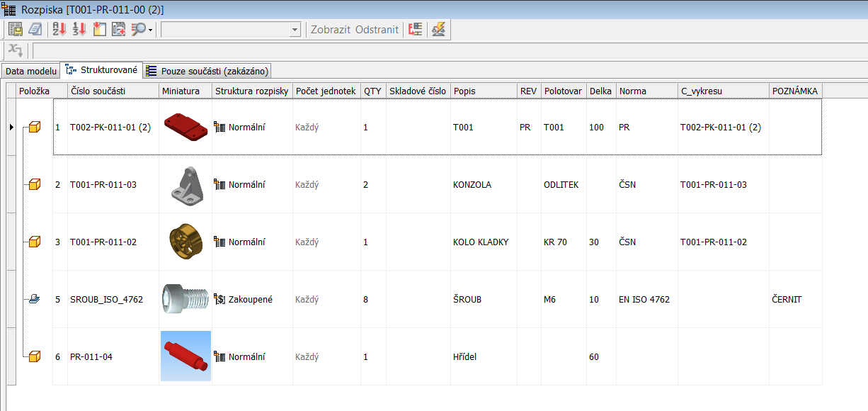Screen dimensions: 868x411
Task: Click the magnifier find icon in the toolbar
Action: pos(137,30)
